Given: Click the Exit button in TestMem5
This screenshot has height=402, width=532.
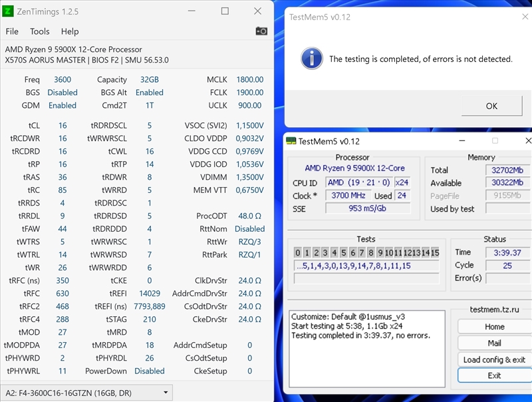Looking at the screenshot, I should [494, 375].
